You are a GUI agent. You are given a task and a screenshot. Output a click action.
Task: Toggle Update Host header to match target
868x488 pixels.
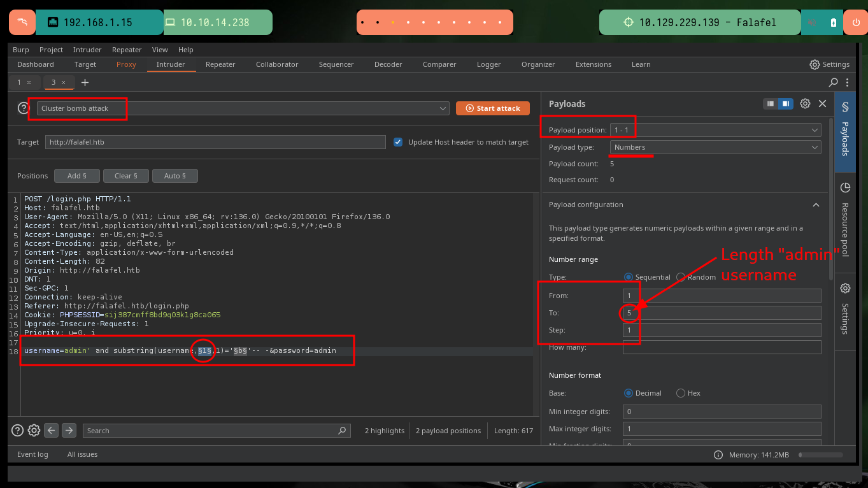[x=398, y=142]
